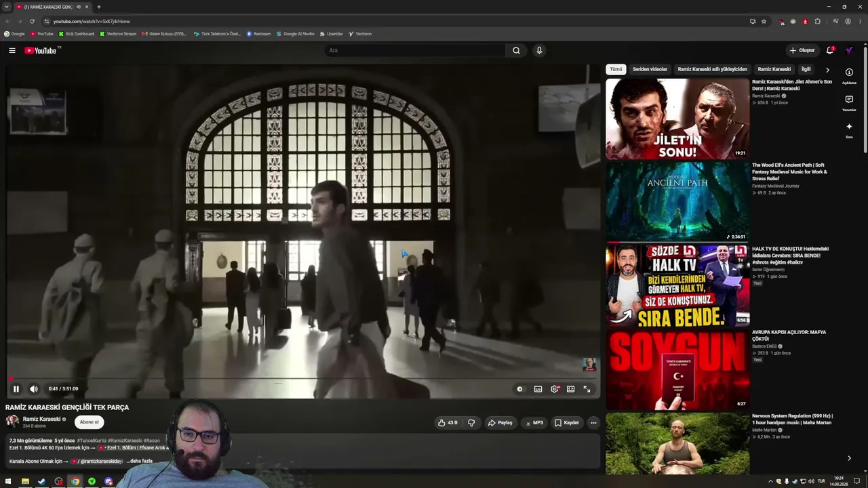The height and width of the screenshot is (488, 868).
Task: Open the HALK TV SIRA BENDE thumbnail
Action: [x=677, y=285]
